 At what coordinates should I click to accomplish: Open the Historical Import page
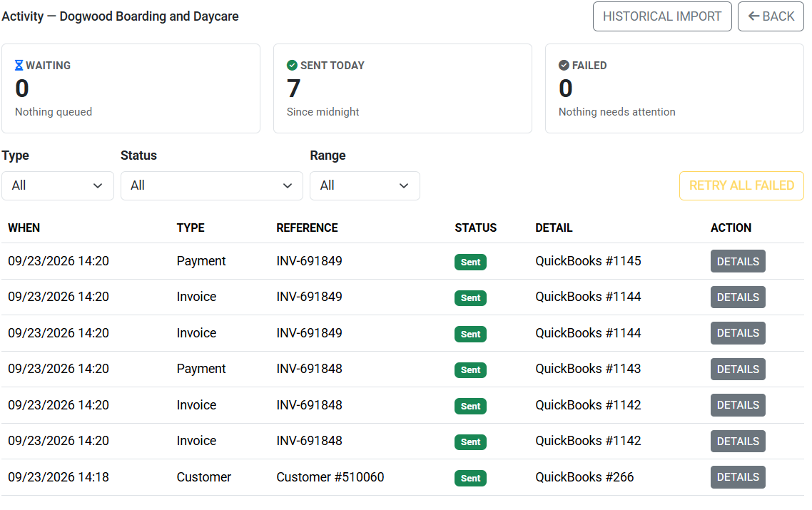(662, 16)
